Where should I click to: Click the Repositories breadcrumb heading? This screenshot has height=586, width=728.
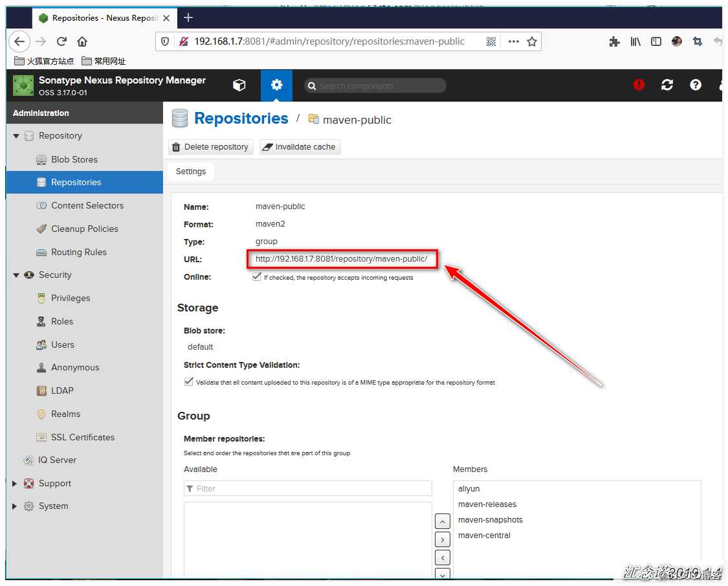[241, 118]
